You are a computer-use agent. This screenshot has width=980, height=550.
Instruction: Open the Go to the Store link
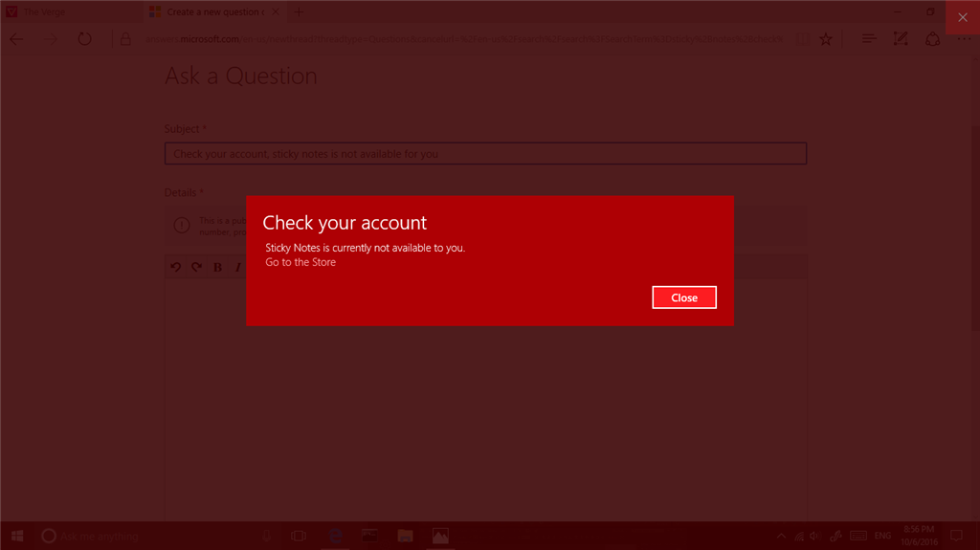[x=300, y=262]
